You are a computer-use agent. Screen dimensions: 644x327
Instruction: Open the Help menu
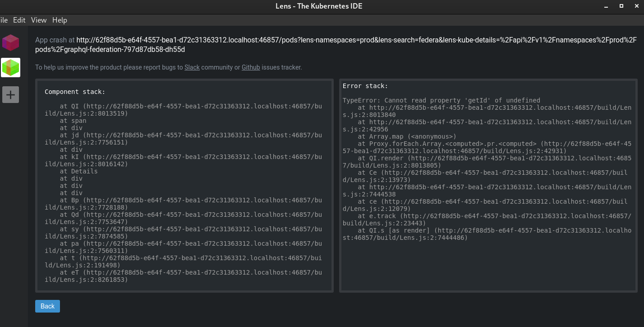60,20
